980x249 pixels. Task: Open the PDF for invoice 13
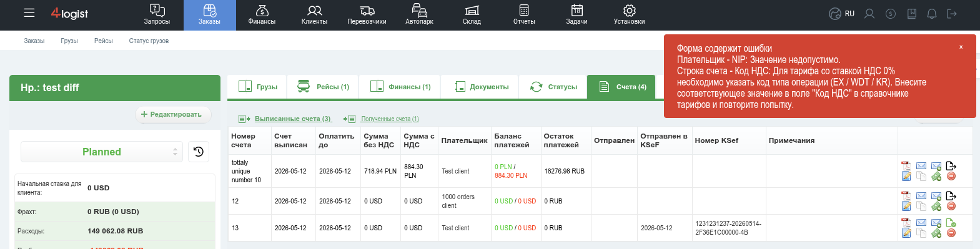pyautogui.click(x=906, y=223)
